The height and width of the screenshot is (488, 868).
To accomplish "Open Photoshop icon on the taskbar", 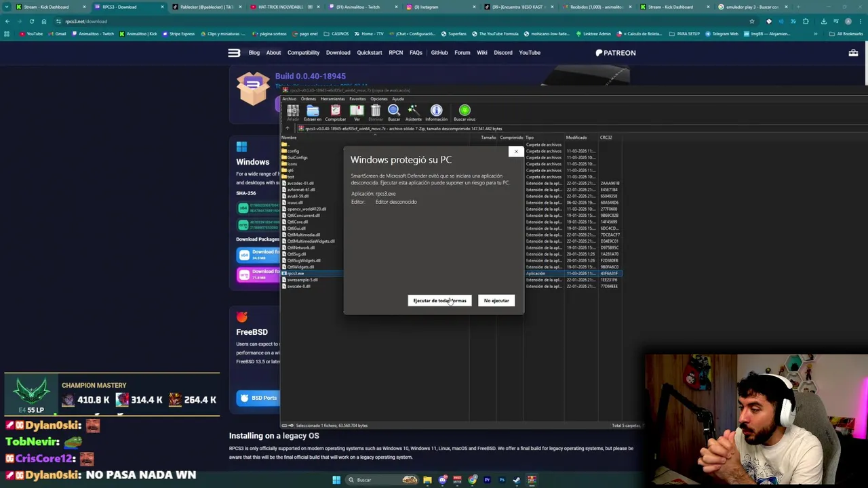I will coord(502,480).
